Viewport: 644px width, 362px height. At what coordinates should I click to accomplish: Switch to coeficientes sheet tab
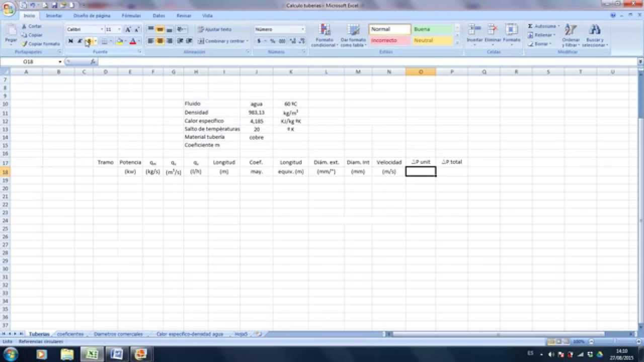pyautogui.click(x=70, y=334)
